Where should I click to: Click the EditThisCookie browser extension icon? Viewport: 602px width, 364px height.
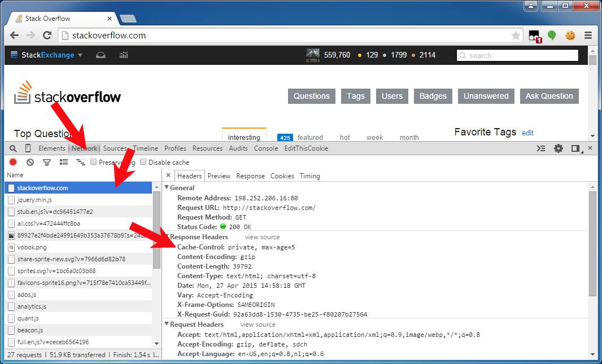[x=570, y=35]
